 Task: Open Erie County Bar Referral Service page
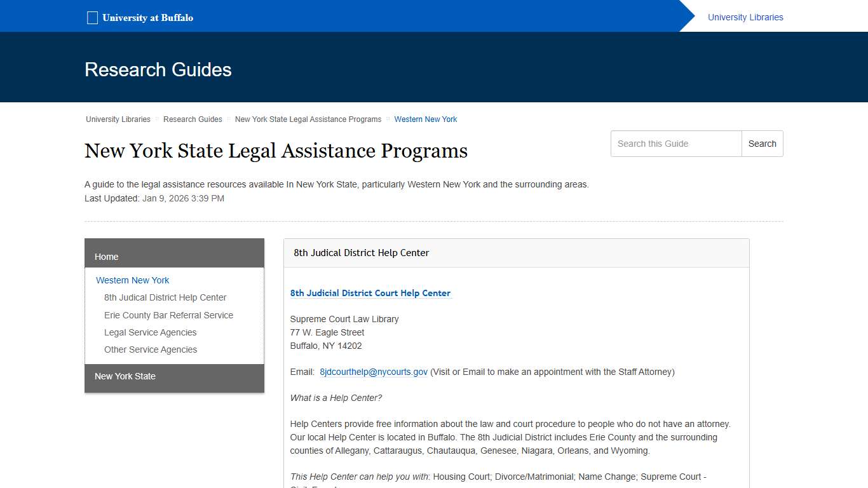168,315
